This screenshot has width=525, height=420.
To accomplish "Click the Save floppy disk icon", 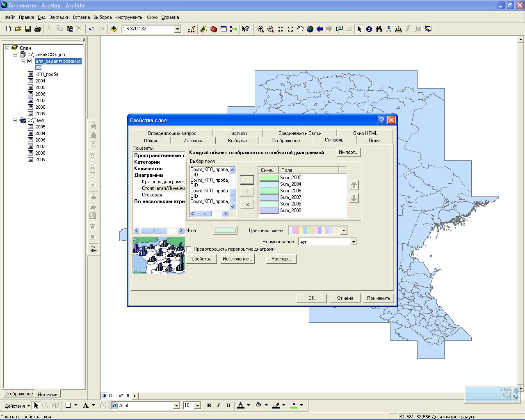I will point(28,29).
